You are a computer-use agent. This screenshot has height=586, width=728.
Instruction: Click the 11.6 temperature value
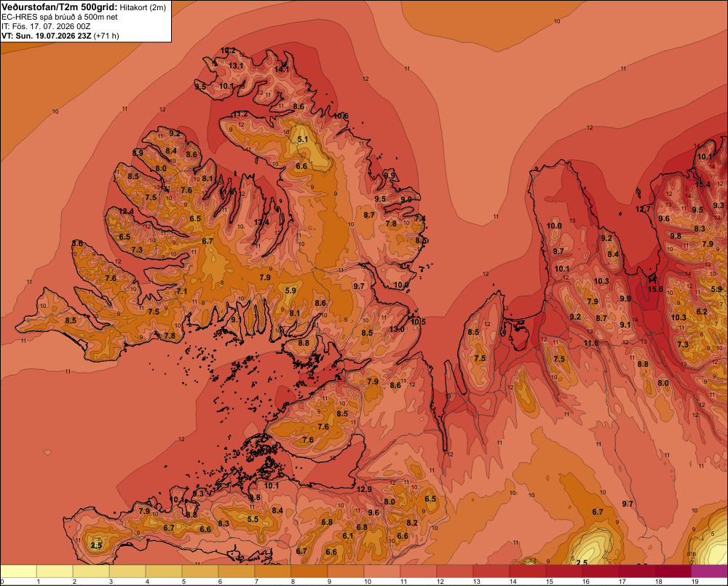[x=591, y=343]
